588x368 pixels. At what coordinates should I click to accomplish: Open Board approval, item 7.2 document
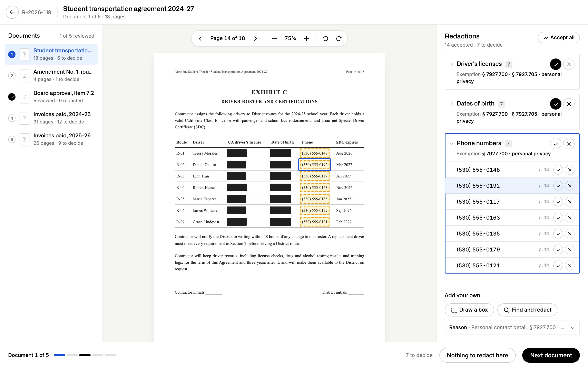(51, 97)
